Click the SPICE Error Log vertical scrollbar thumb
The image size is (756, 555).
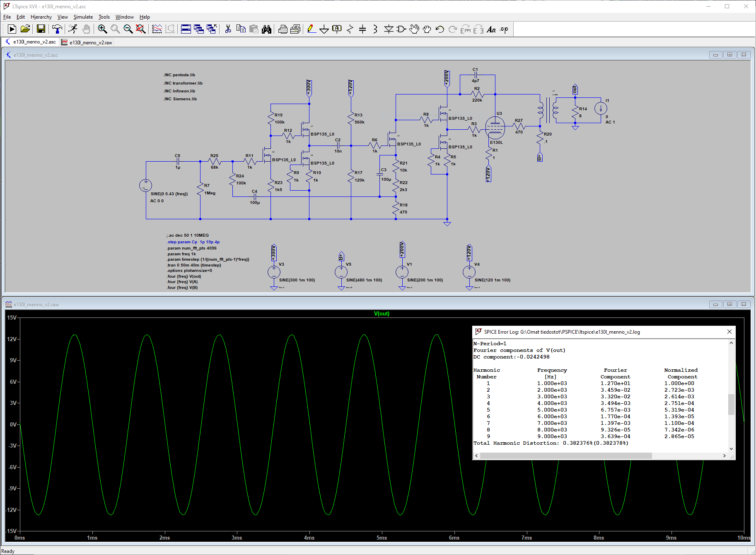coord(731,404)
